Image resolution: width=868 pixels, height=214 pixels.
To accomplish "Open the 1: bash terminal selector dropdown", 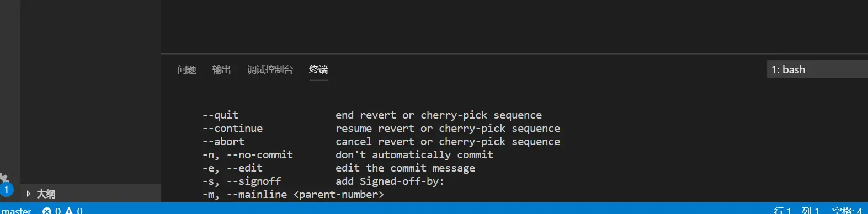I will 817,69.
